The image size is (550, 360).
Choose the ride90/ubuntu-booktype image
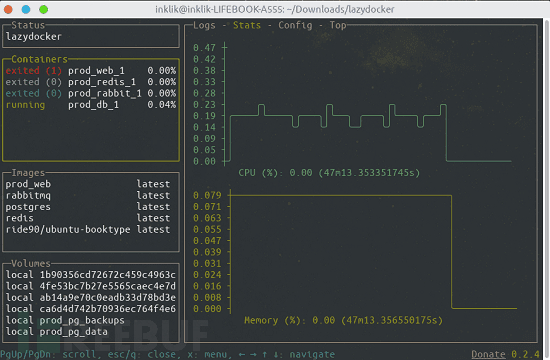(x=88, y=229)
